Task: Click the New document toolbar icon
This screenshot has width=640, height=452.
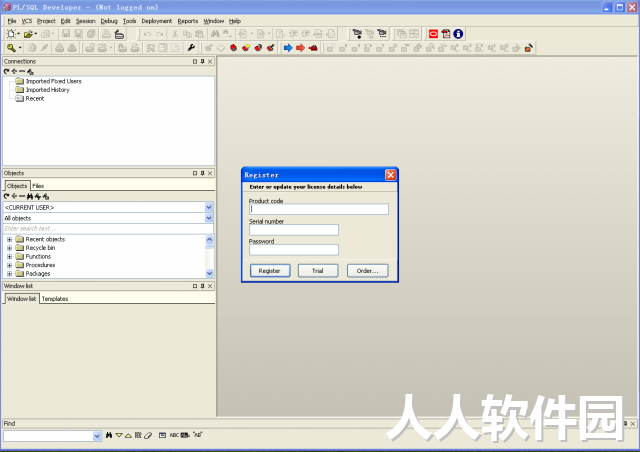Action: [x=11, y=34]
